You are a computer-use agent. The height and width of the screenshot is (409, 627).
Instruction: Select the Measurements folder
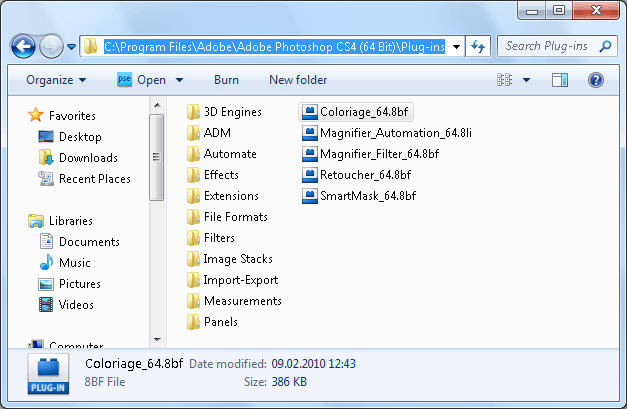pos(234,301)
